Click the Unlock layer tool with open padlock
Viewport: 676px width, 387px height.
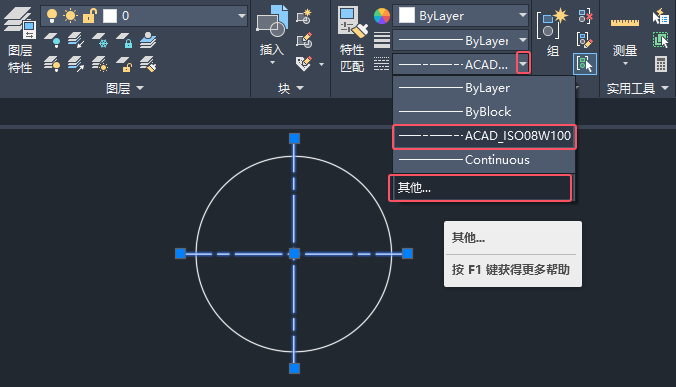[124, 64]
